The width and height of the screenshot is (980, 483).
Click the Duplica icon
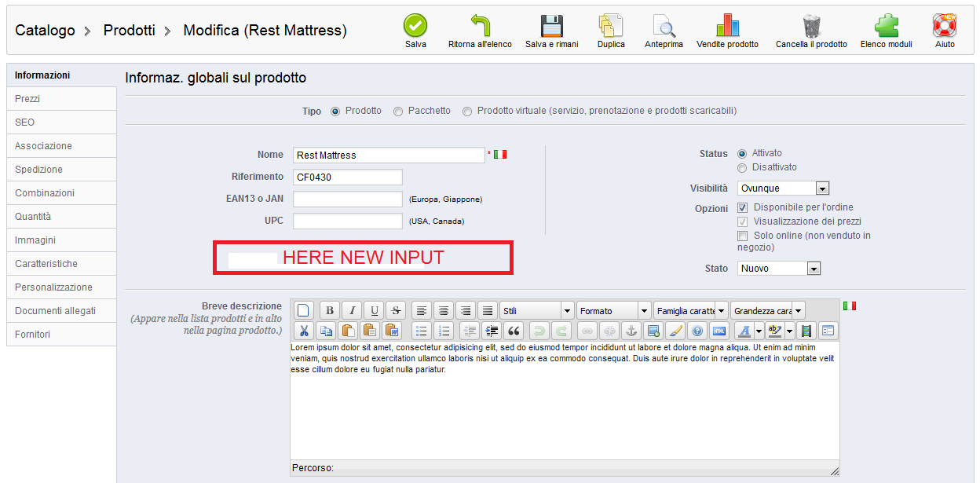pos(611,26)
